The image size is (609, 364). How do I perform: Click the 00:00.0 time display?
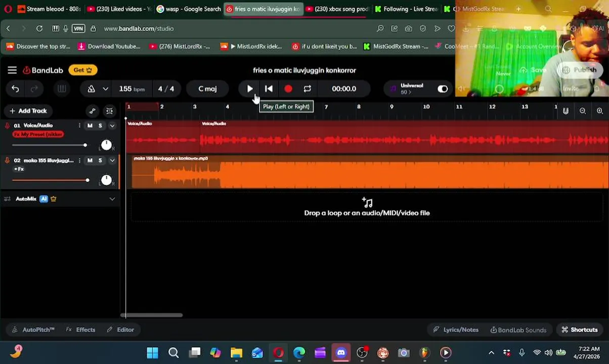(x=344, y=89)
